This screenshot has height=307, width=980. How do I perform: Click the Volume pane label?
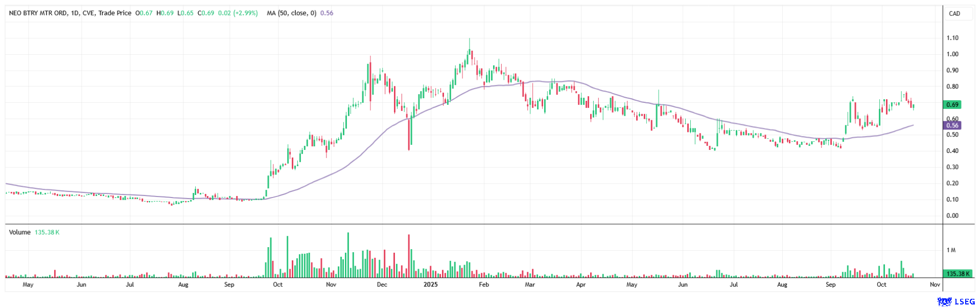click(19, 232)
